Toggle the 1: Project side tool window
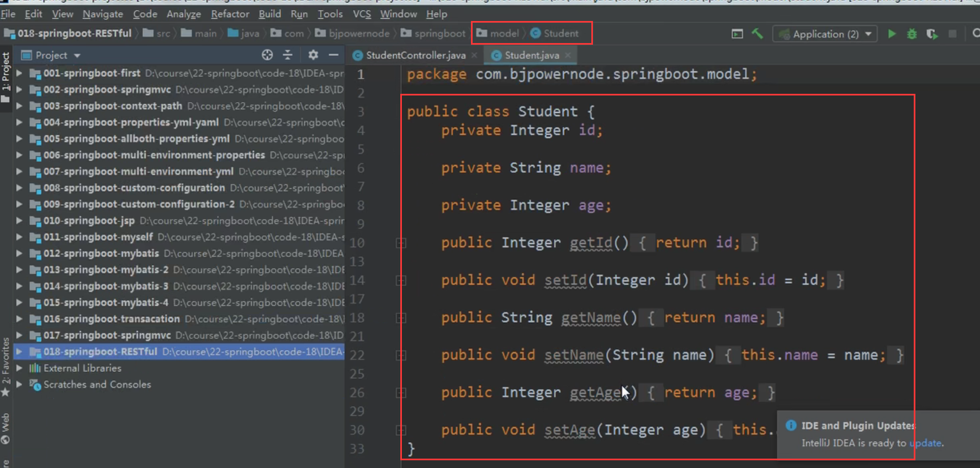Screen dimensions: 980x468 click(6, 77)
